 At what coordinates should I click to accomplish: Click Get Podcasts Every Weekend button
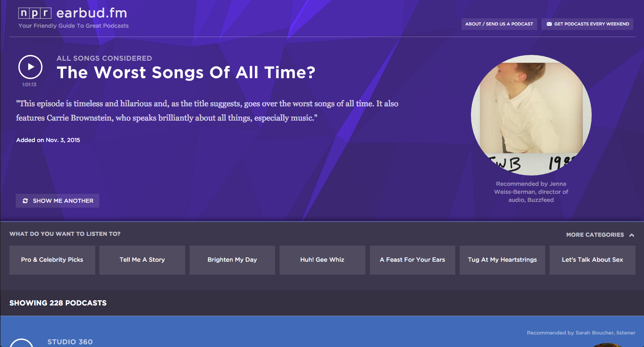pos(587,24)
